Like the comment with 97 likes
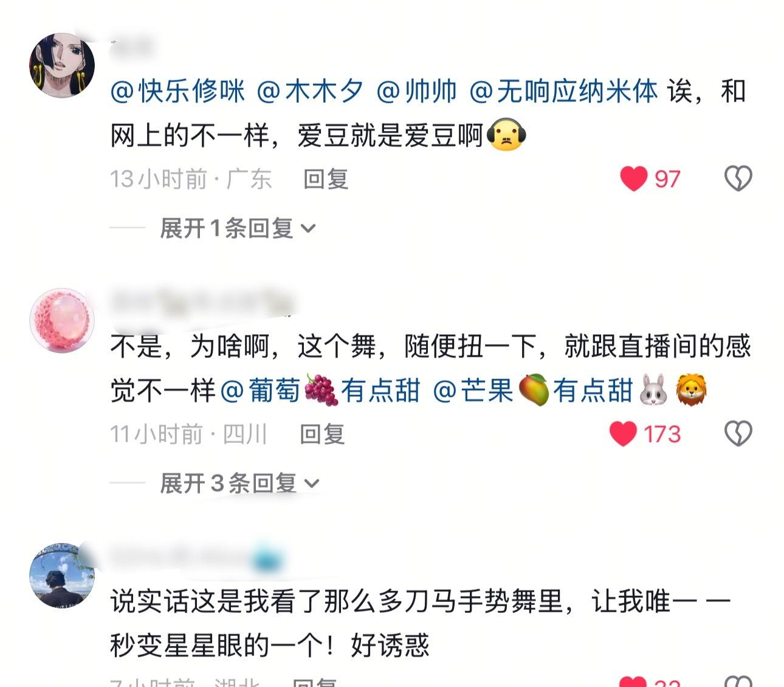Screen dimensions: 784x687 pyautogui.click(x=633, y=179)
